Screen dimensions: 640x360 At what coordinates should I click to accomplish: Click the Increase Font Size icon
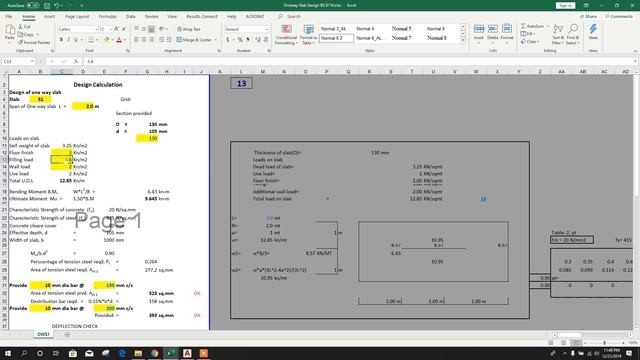coord(117,29)
